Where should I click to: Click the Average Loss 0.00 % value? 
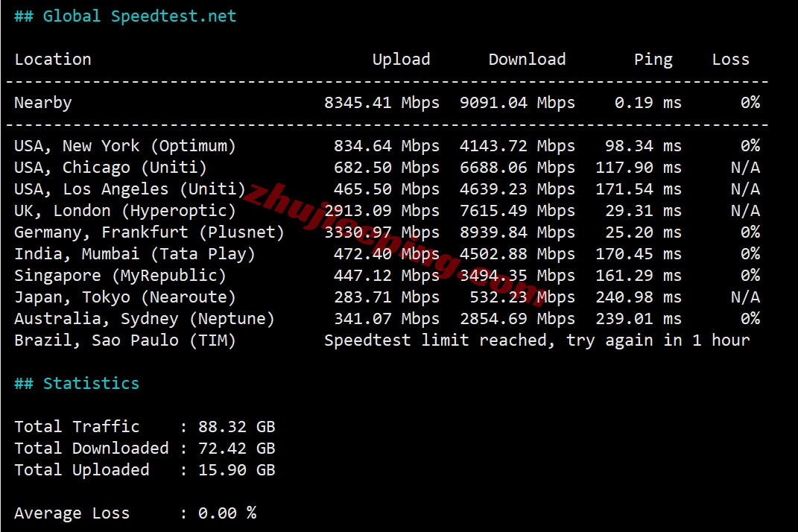[x=227, y=513]
